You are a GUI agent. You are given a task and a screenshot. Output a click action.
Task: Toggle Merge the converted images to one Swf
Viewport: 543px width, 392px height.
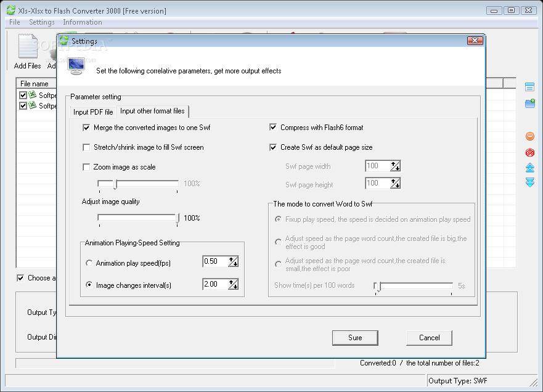click(x=86, y=128)
